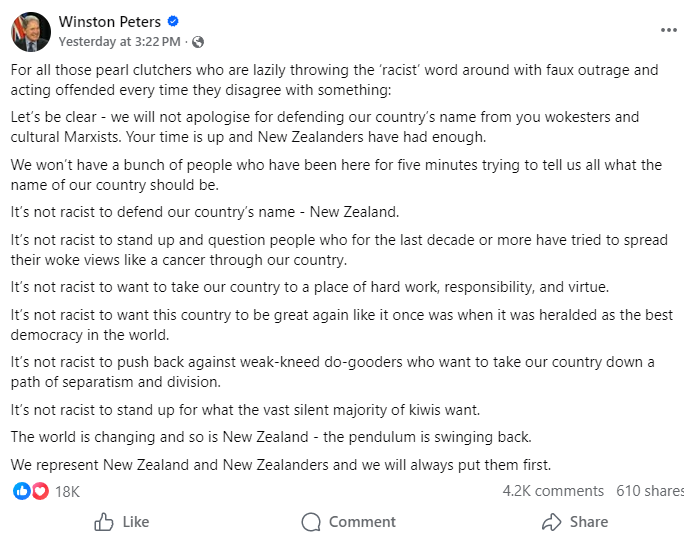Click the opening 'pearl clutchers' paragraph

334,79
